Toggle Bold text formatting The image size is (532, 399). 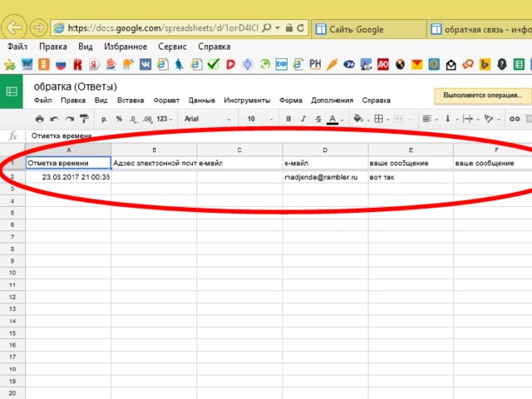pyautogui.click(x=288, y=120)
